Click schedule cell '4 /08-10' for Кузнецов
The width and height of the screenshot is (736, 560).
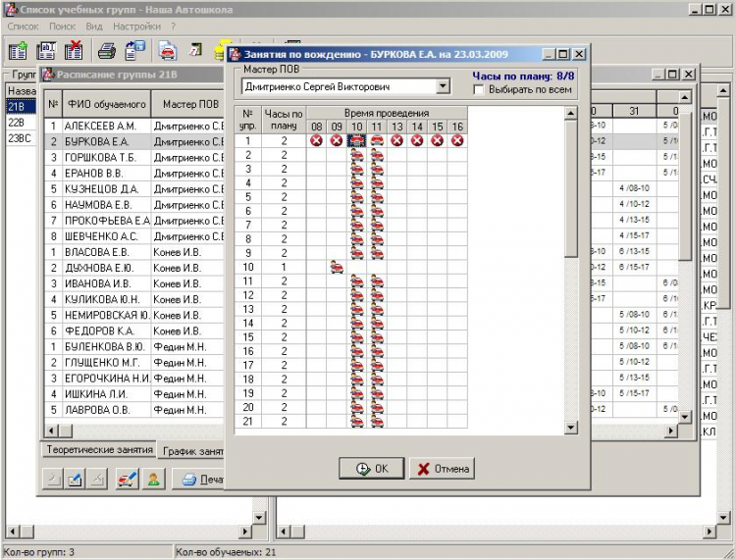634,188
